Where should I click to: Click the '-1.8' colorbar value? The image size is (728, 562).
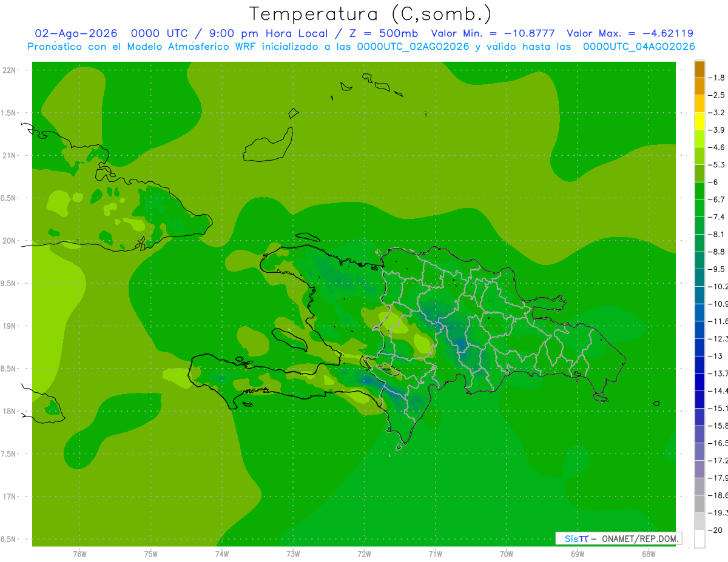click(x=718, y=78)
